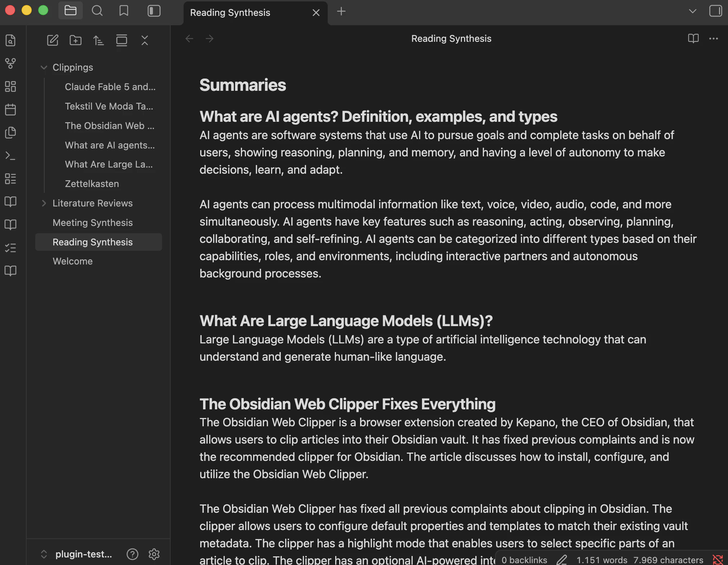Screen dimensions: 728x565
Task: Create a new note
Action: coord(53,40)
